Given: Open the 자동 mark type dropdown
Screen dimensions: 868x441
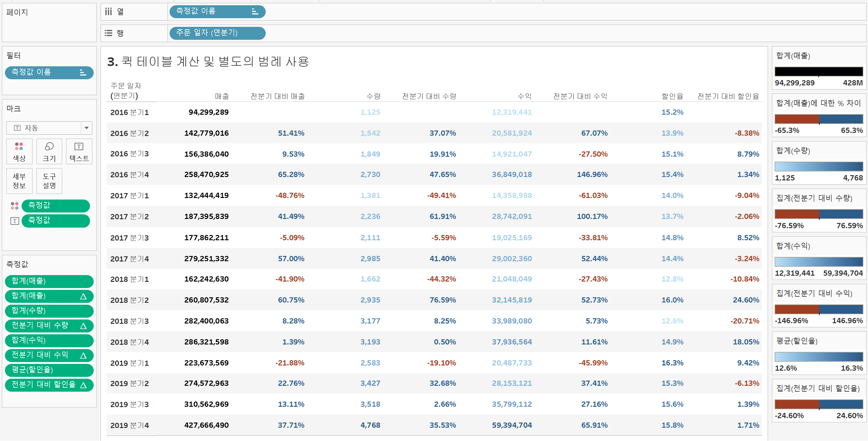Looking at the screenshot, I should tap(87, 128).
